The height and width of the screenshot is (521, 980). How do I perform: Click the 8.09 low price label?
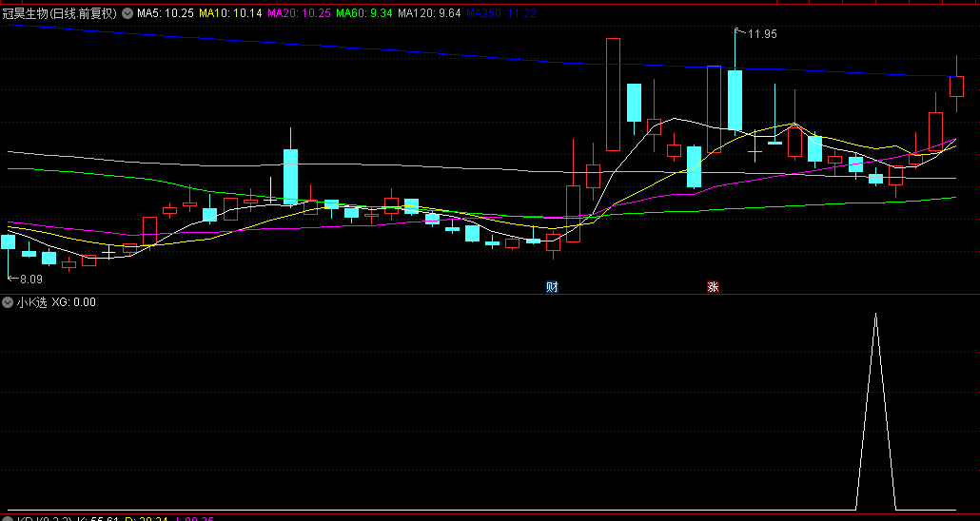click(x=30, y=280)
